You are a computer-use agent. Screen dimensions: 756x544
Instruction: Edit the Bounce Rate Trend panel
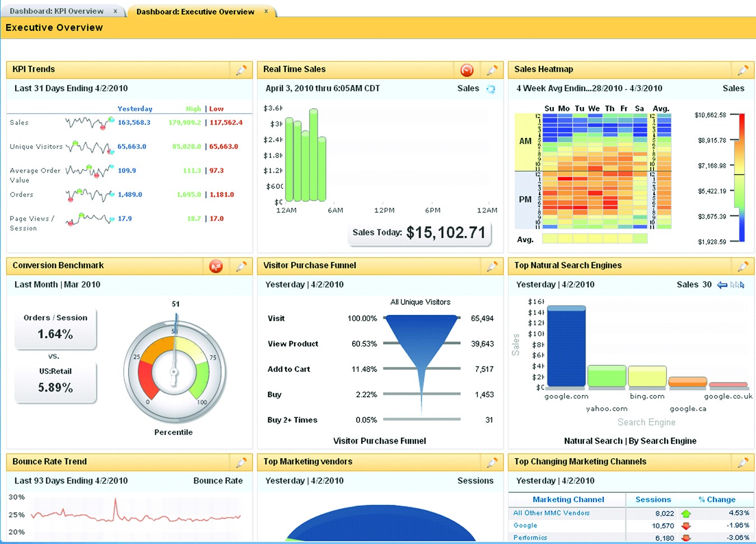241,462
